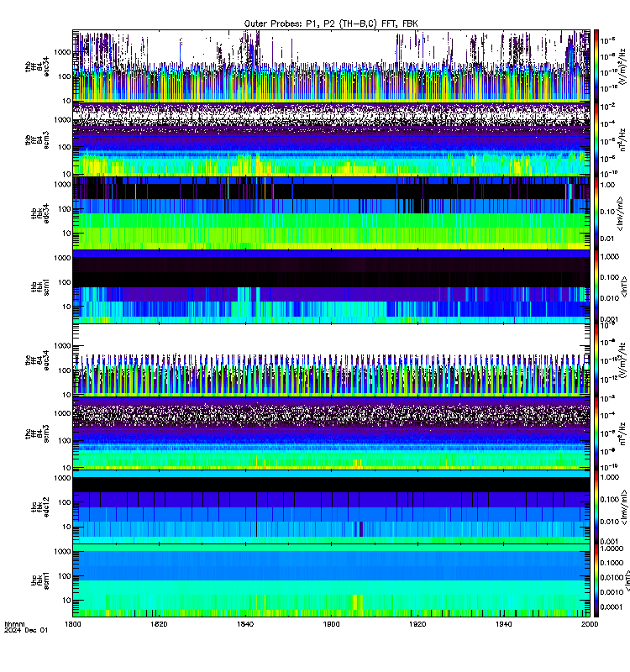Click the 2000 time axis label

pyautogui.click(x=590, y=624)
